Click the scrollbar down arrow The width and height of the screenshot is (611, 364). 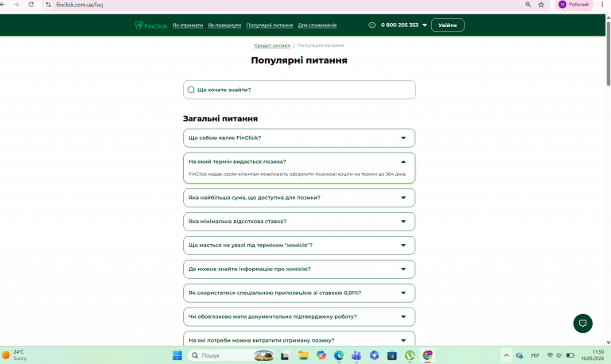click(x=609, y=343)
